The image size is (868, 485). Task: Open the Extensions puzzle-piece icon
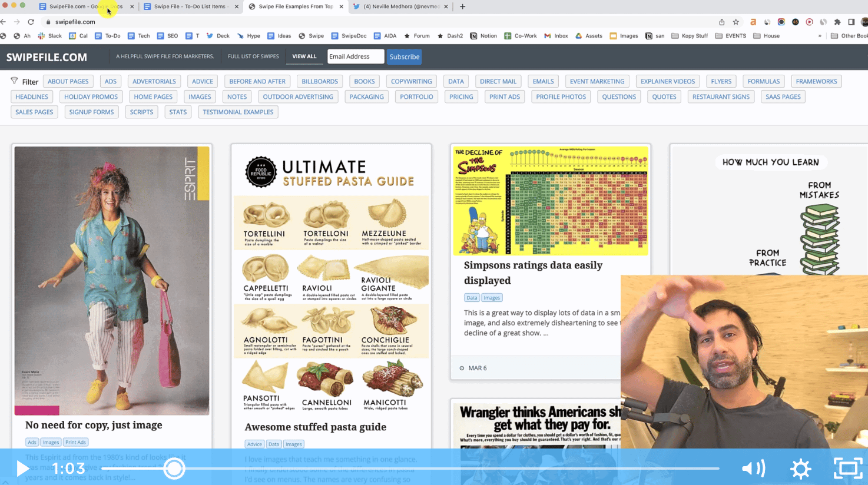coord(837,22)
